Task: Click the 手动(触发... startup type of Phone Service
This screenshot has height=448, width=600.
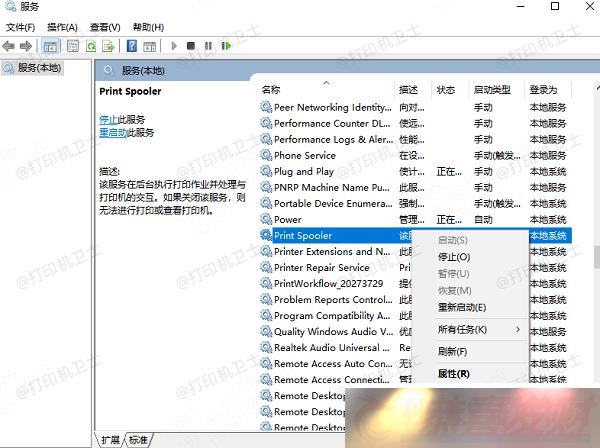Action: (x=497, y=155)
